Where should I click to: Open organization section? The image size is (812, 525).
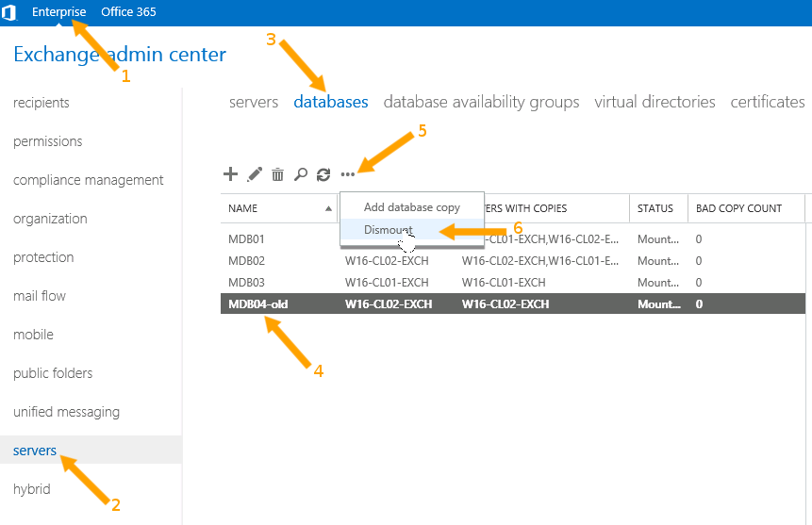click(x=50, y=219)
